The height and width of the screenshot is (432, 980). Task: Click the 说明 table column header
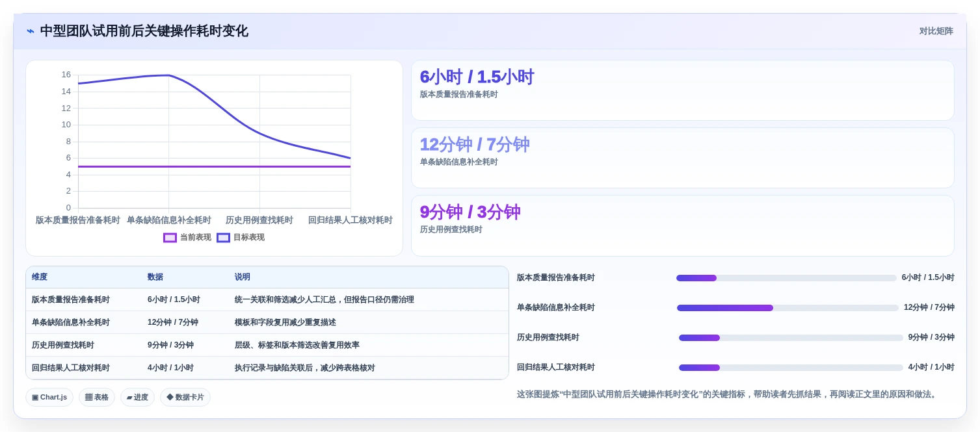[x=243, y=277]
